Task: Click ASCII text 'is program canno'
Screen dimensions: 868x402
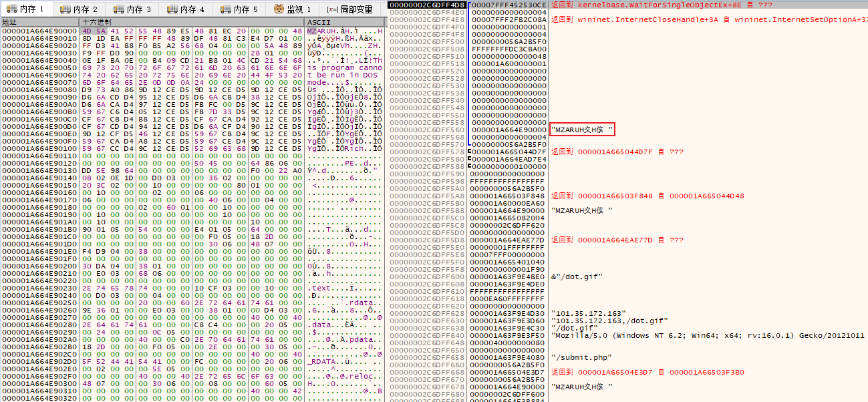Action: (344, 67)
